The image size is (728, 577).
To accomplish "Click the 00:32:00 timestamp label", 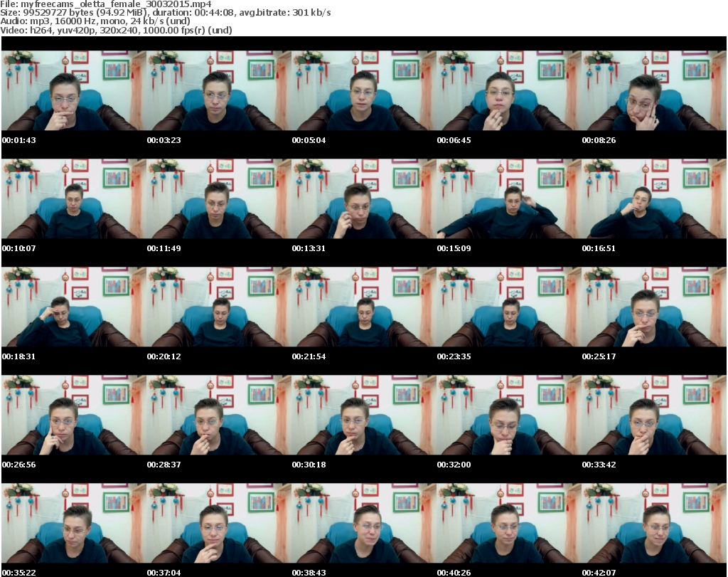I will 454,464.
